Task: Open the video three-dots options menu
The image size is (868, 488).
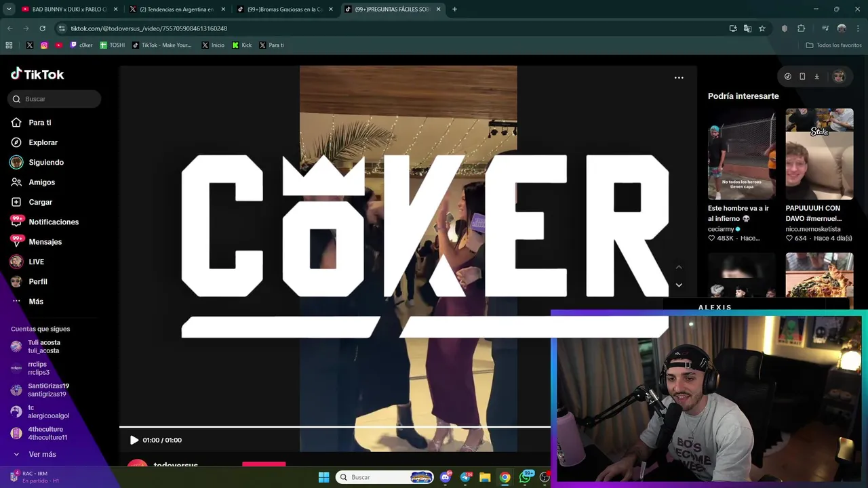Action: (679, 78)
